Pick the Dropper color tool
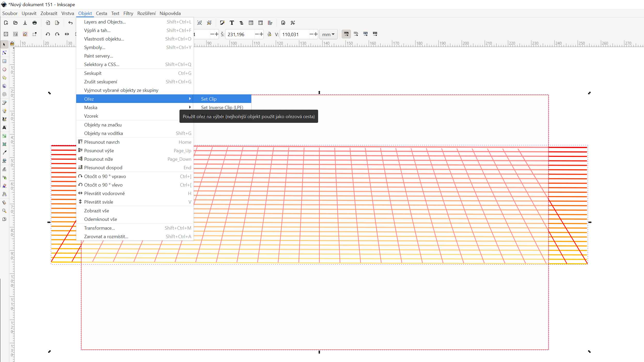 point(4,152)
